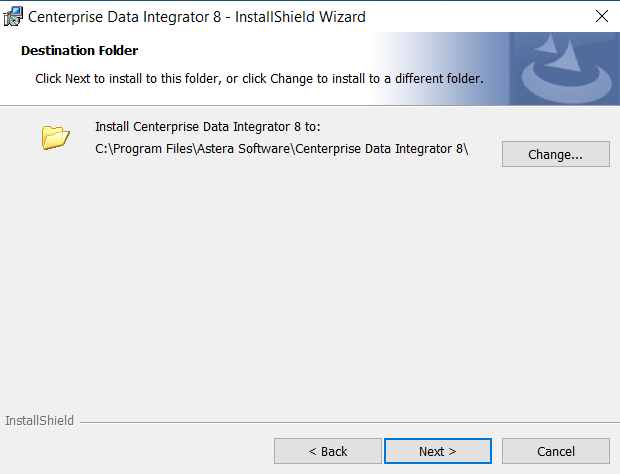Close the InstallShield Wizard window

[x=601, y=16]
